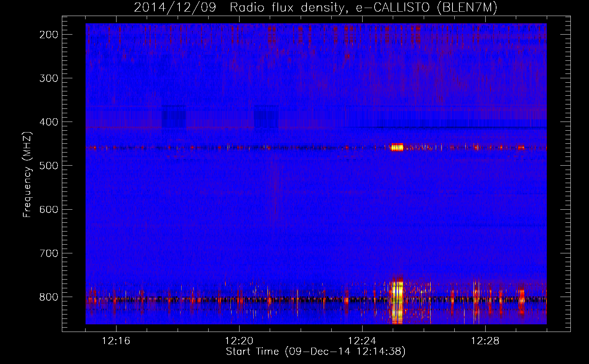Image resolution: width=589 pixels, height=364 pixels.
Task: Click the 12:16 time tick label
Action: tap(116, 341)
